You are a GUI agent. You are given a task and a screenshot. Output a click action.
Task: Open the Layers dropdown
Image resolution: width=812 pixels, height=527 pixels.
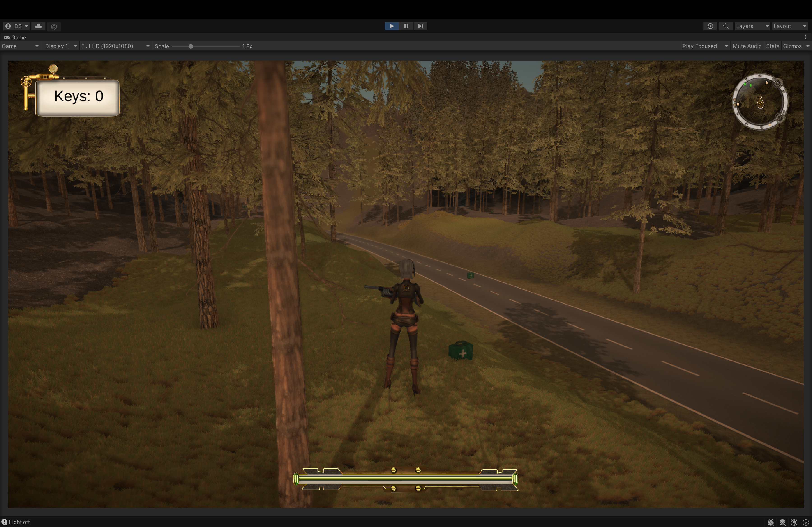[x=752, y=26]
